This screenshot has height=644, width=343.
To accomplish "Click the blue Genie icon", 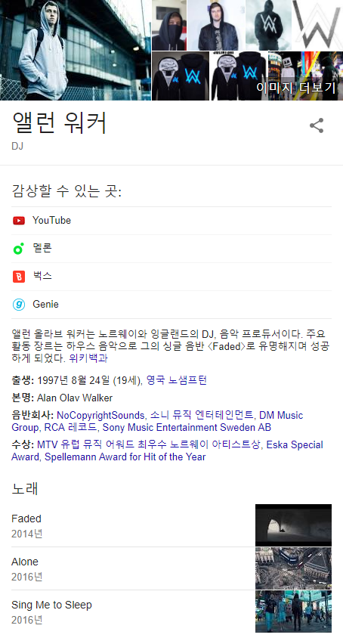I will coord(19,305).
